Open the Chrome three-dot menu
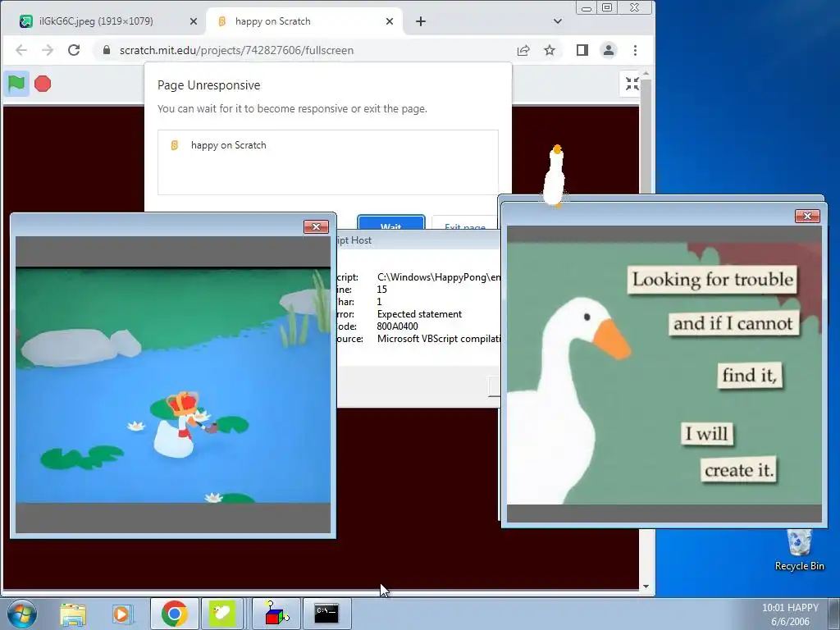This screenshot has width=840, height=630. pyautogui.click(x=636, y=50)
